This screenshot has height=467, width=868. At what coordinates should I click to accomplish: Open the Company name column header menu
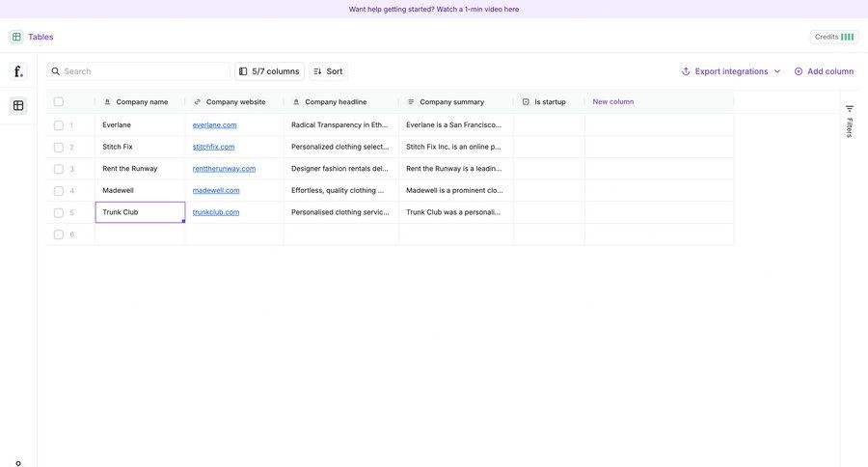pyautogui.click(x=141, y=101)
